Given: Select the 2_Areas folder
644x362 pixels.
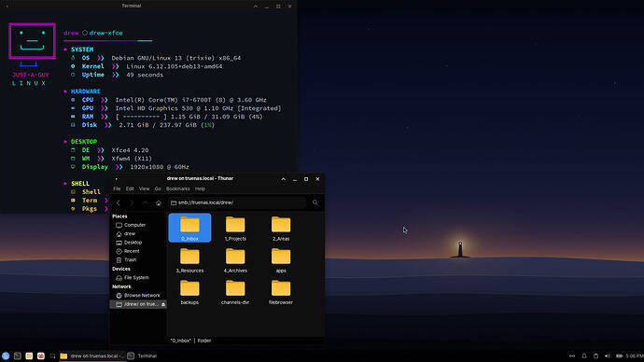Looking at the screenshot, I should [281, 228].
